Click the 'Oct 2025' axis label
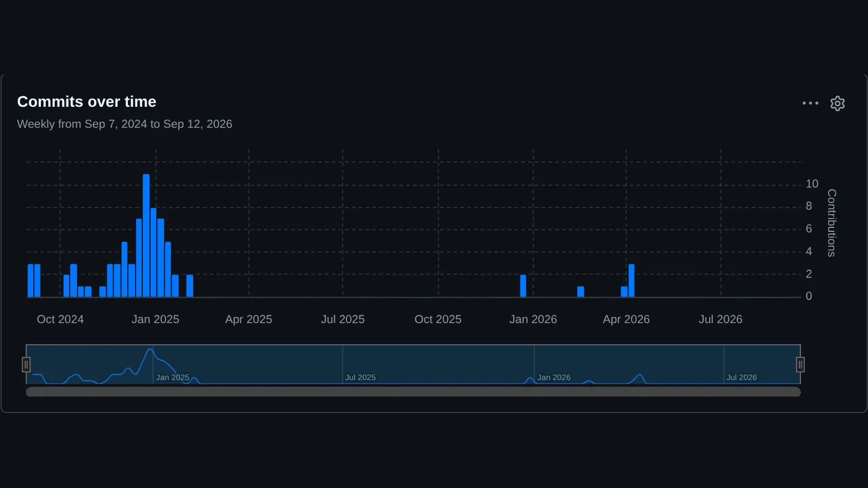Screen dimensions: 868x488 [438, 319]
